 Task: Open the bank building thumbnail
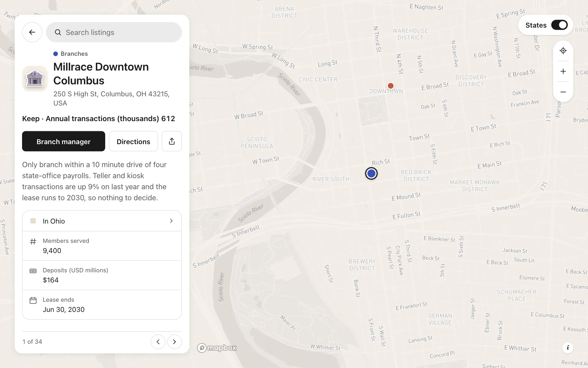[35, 79]
